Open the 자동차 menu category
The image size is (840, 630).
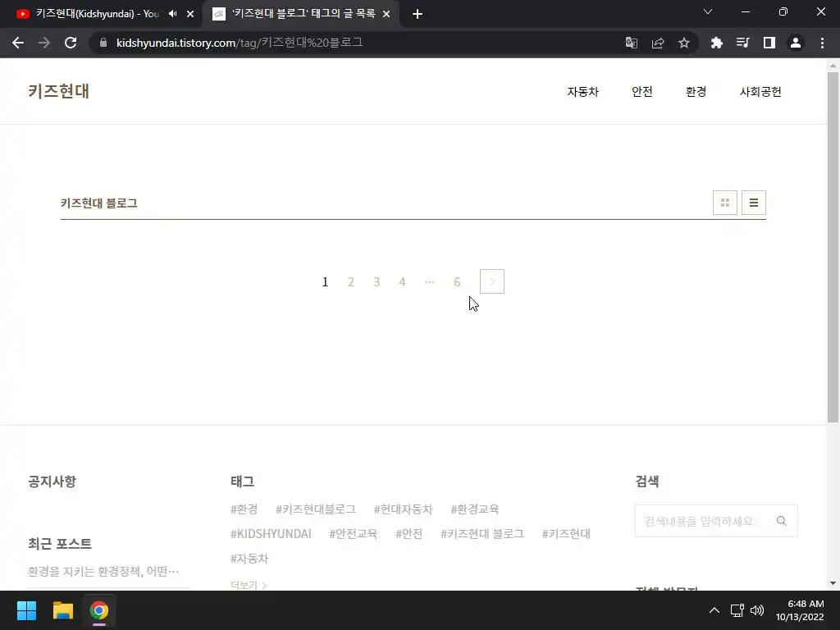click(583, 92)
